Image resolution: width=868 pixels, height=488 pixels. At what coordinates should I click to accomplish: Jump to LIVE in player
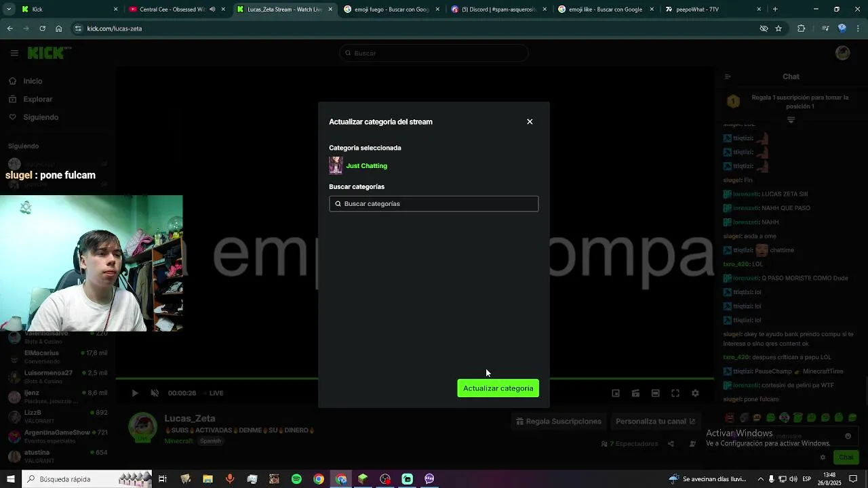click(216, 393)
